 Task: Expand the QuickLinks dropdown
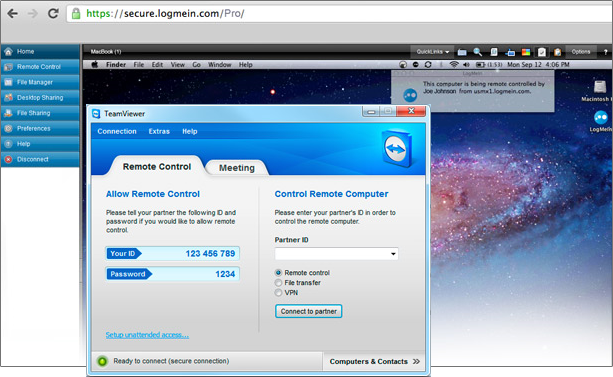tap(432, 52)
